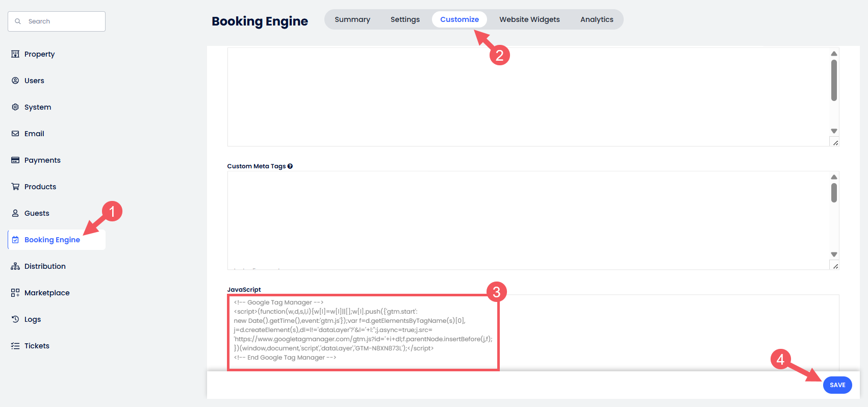
Task: Open Tickets in the sidebar
Action: 37,346
